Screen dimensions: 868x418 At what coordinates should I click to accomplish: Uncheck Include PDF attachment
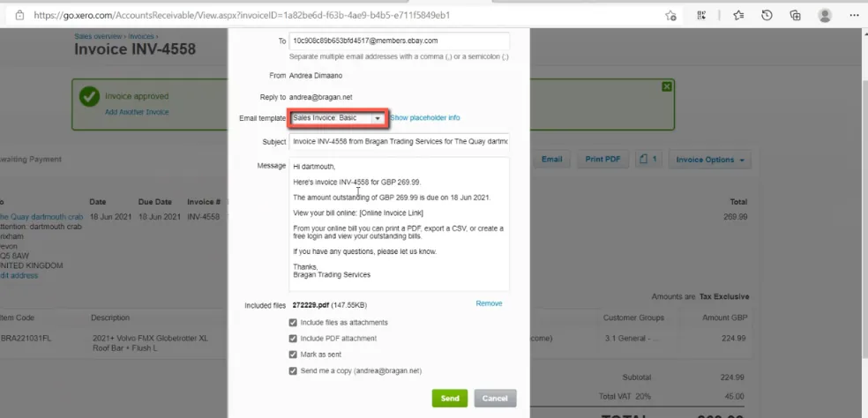pyautogui.click(x=293, y=339)
